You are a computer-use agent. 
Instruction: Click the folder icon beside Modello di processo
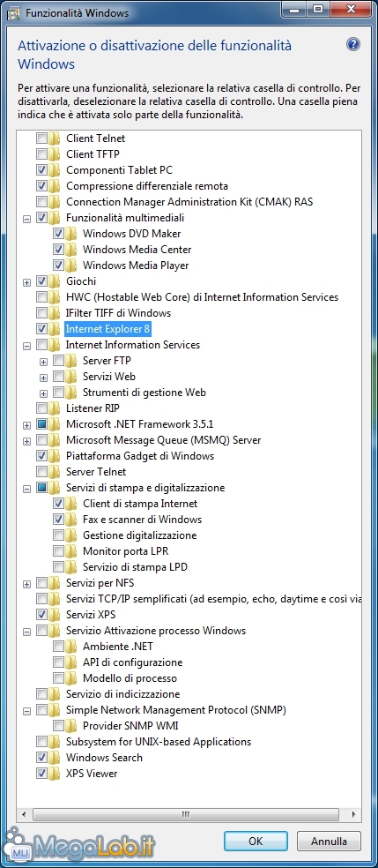coord(70,678)
